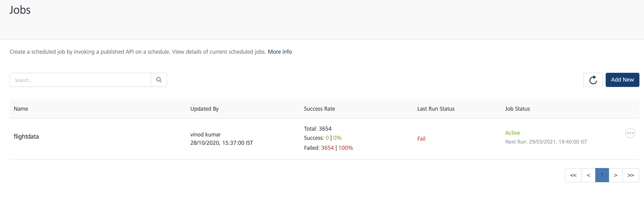The height and width of the screenshot is (203, 644).
Task: Click the Updated By column header
Action: coord(204,109)
